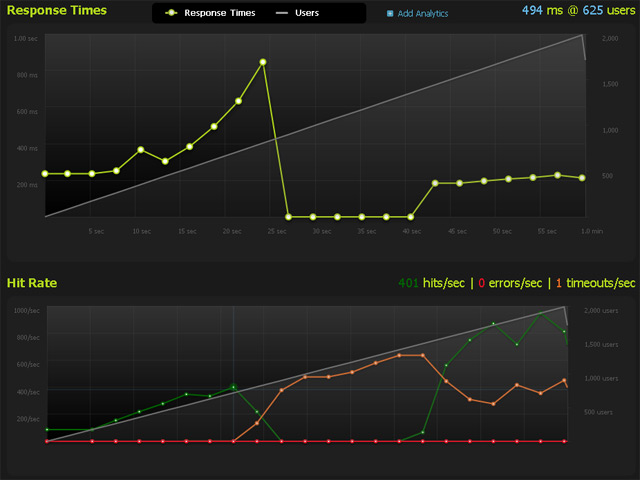The width and height of the screenshot is (640, 480).
Task: Click the 1000/sec y-axis label on Hit Rate
Action: [26, 311]
